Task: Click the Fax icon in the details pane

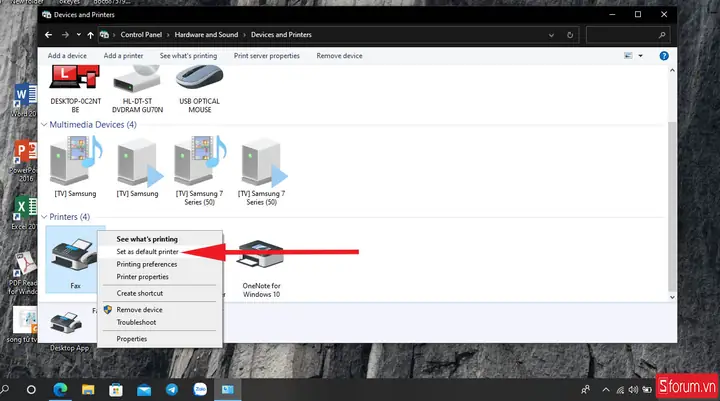Action: (x=66, y=322)
